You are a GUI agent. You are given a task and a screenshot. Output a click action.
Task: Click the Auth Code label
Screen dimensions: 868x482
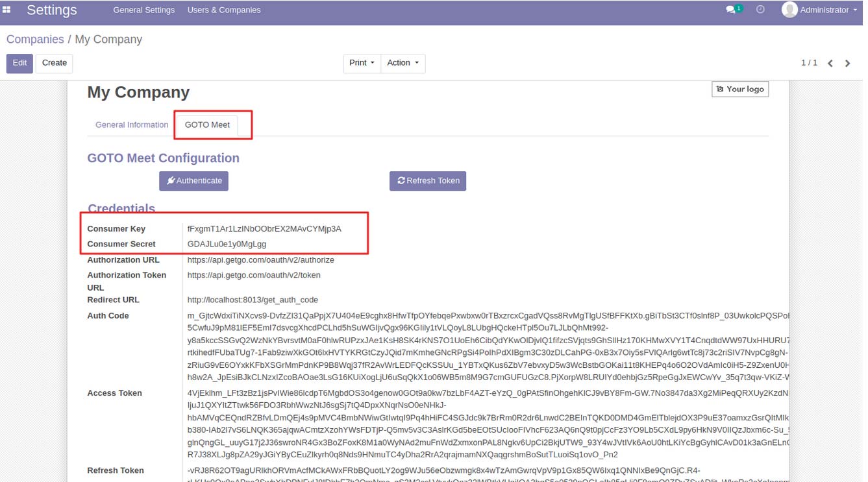(x=108, y=316)
